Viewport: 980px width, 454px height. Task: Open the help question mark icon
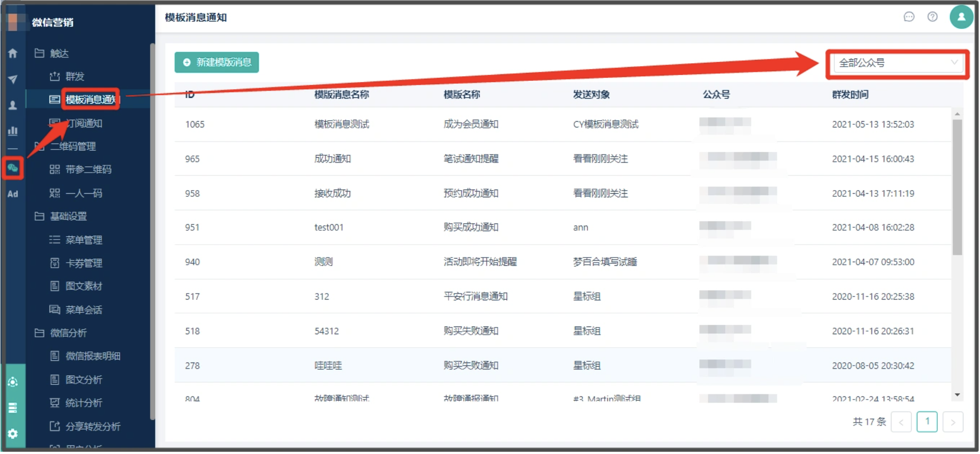point(933,17)
